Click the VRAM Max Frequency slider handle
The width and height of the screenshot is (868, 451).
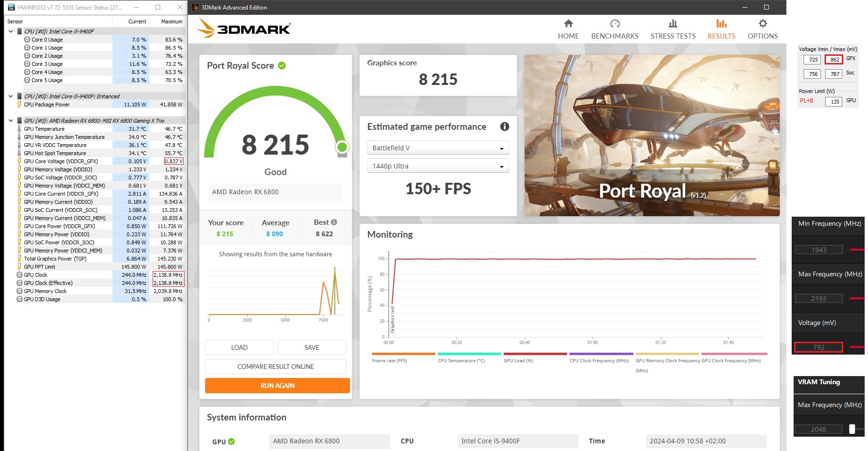click(x=852, y=429)
